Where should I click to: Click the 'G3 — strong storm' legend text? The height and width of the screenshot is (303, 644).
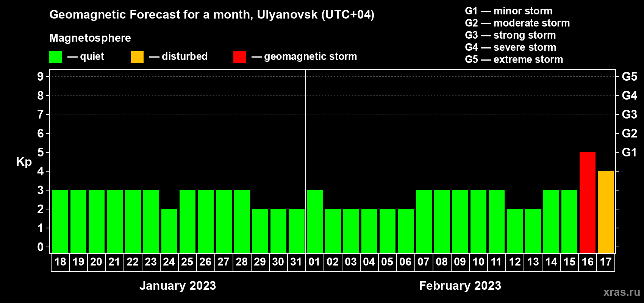(x=510, y=35)
